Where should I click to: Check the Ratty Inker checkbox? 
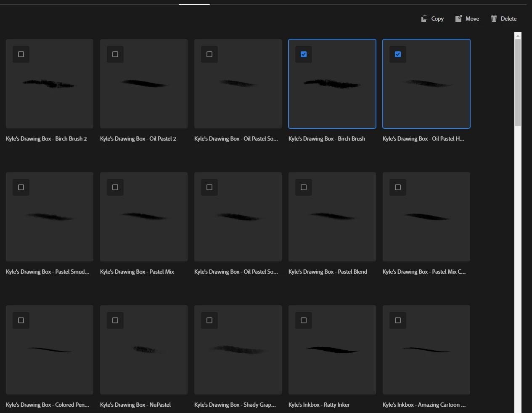[x=304, y=320]
